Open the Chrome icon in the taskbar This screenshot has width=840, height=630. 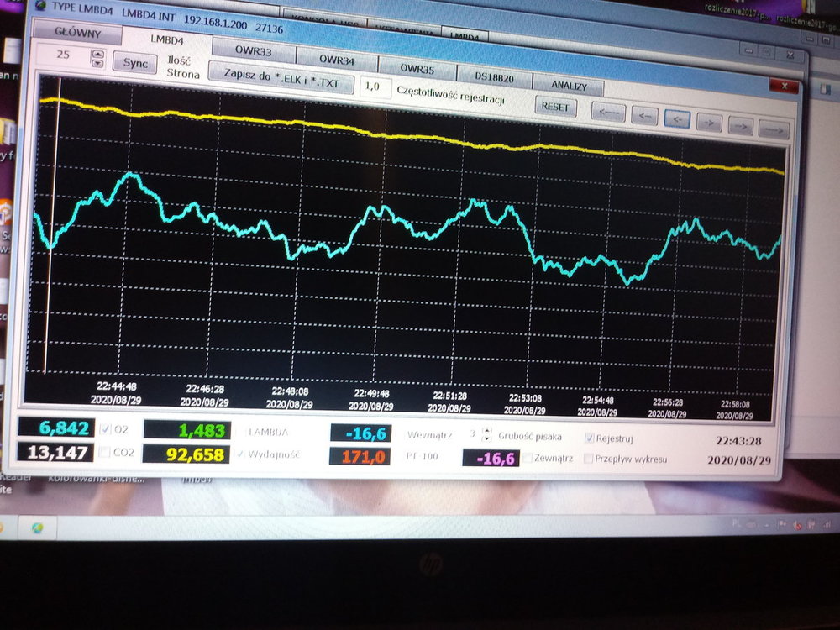(38, 527)
